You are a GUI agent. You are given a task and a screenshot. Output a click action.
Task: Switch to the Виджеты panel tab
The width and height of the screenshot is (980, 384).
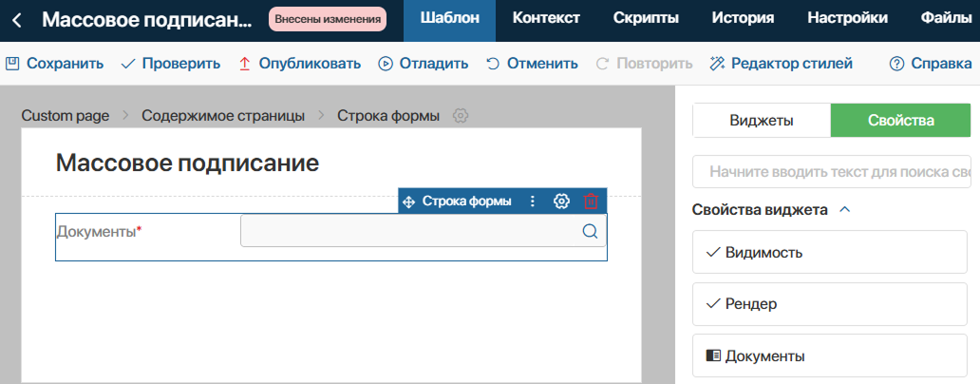(x=762, y=121)
